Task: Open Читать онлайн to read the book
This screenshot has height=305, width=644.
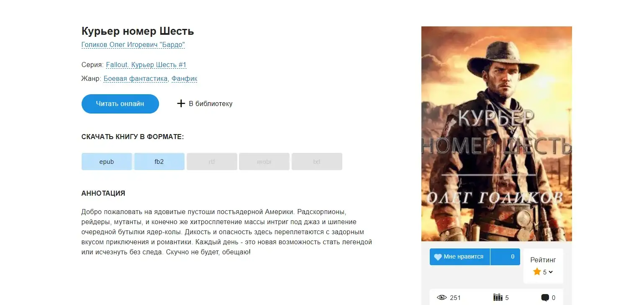Action: pyautogui.click(x=120, y=104)
